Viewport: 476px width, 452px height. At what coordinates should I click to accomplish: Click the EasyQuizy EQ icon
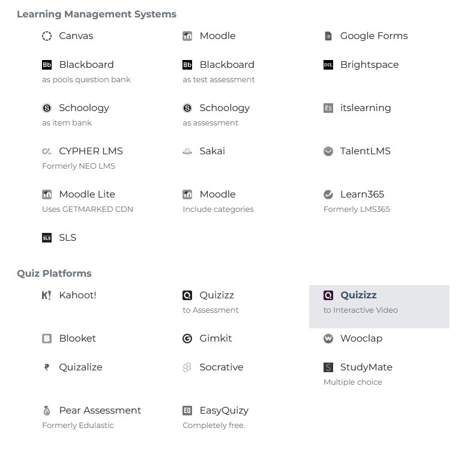[x=187, y=411]
